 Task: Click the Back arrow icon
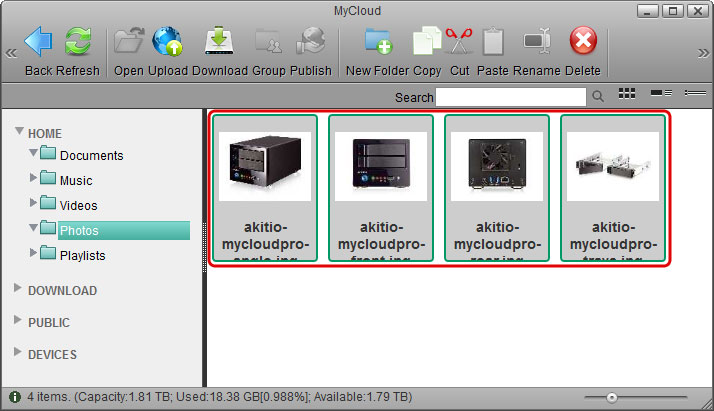pos(39,41)
